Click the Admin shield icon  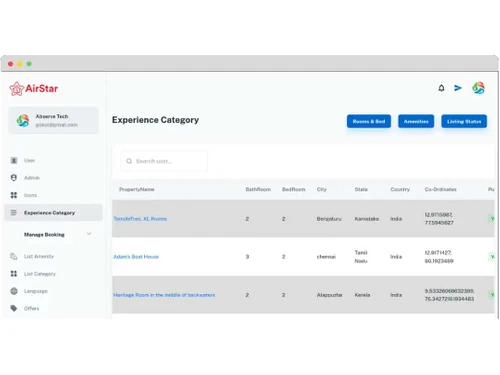[14, 178]
